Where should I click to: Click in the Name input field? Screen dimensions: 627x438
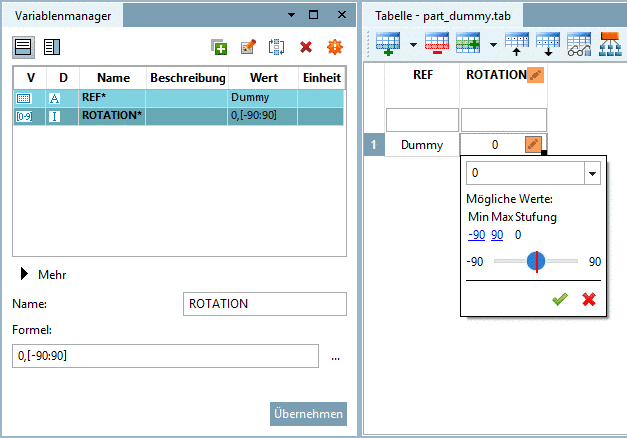(265, 304)
